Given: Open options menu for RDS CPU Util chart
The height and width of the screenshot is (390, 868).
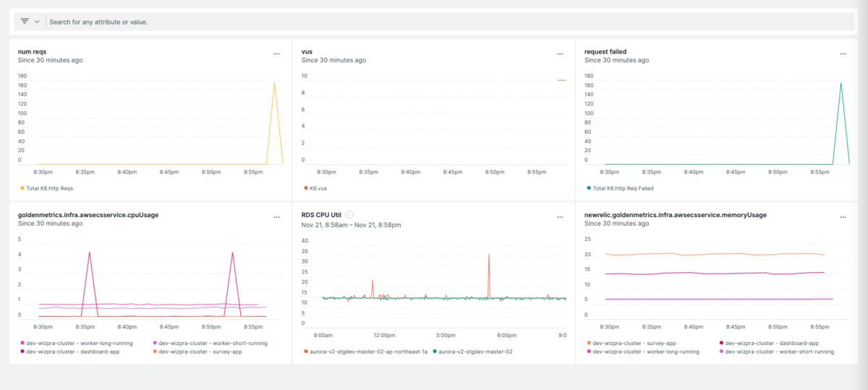Looking at the screenshot, I should click(x=560, y=217).
